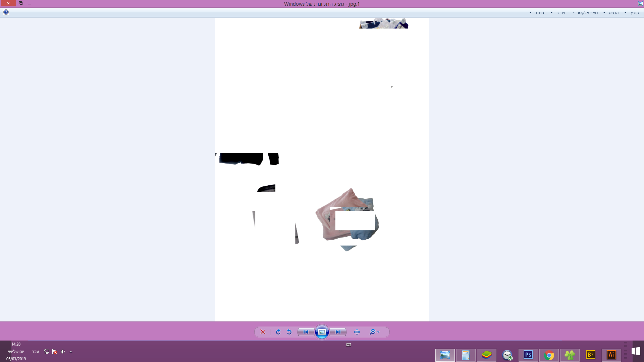Launch Photoshop from the taskbar
The width and height of the screenshot is (644, 362).
(x=528, y=355)
